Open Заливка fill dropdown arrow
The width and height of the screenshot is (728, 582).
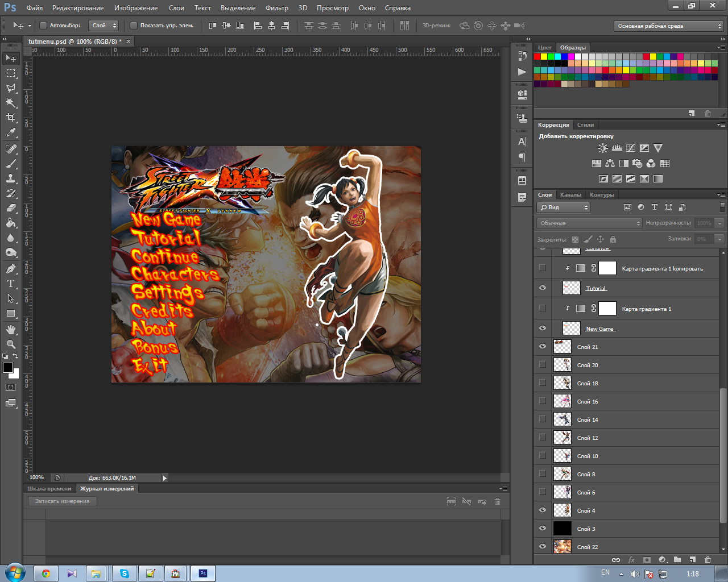720,239
